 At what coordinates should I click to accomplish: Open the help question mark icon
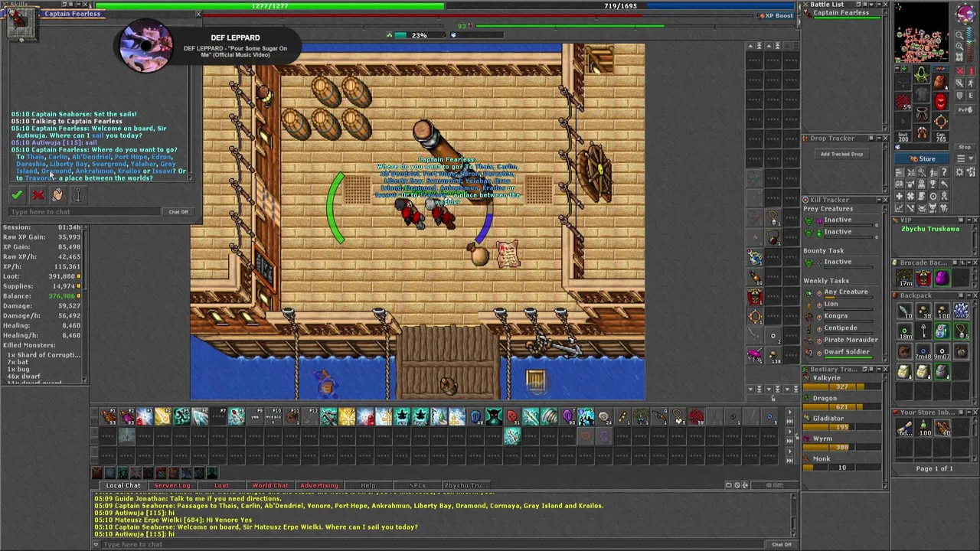944,172
